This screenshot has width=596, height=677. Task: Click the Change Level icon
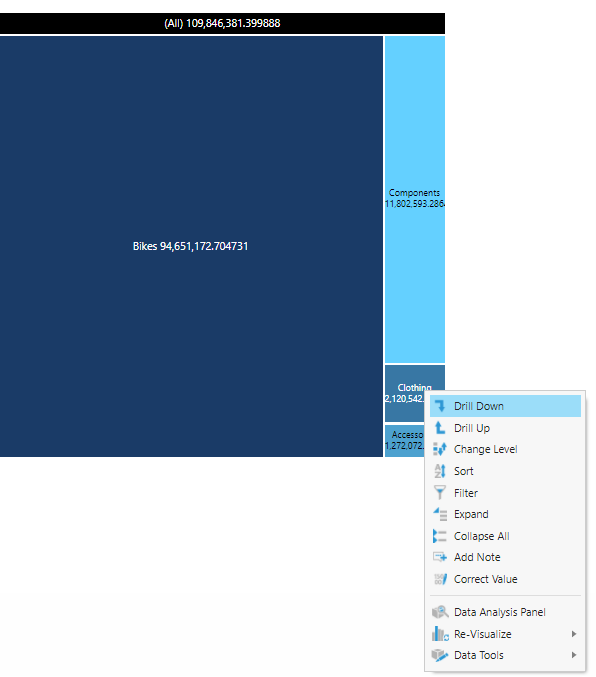pyautogui.click(x=440, y=449)
